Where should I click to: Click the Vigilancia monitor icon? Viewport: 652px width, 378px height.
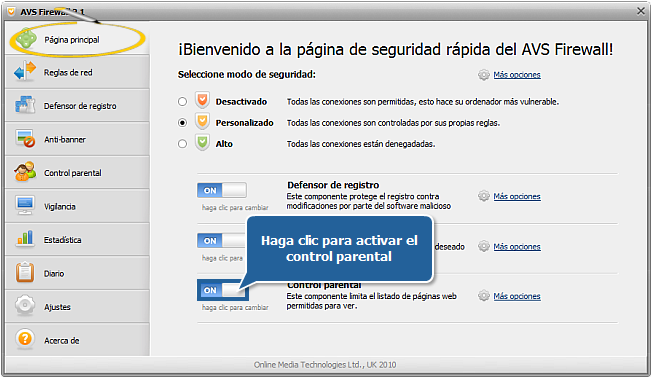coord(25,205)
